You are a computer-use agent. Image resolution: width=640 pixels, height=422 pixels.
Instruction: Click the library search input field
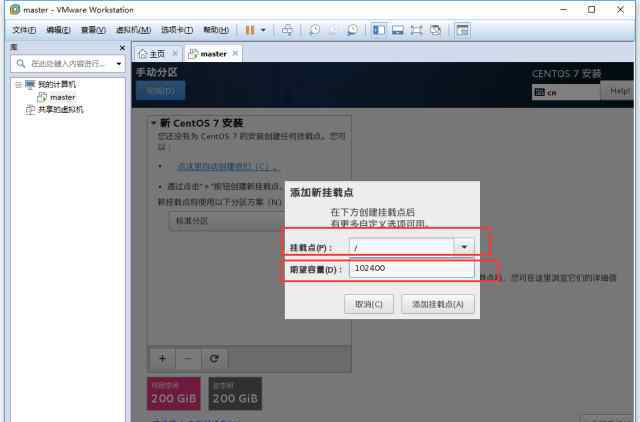coord(68,63)
